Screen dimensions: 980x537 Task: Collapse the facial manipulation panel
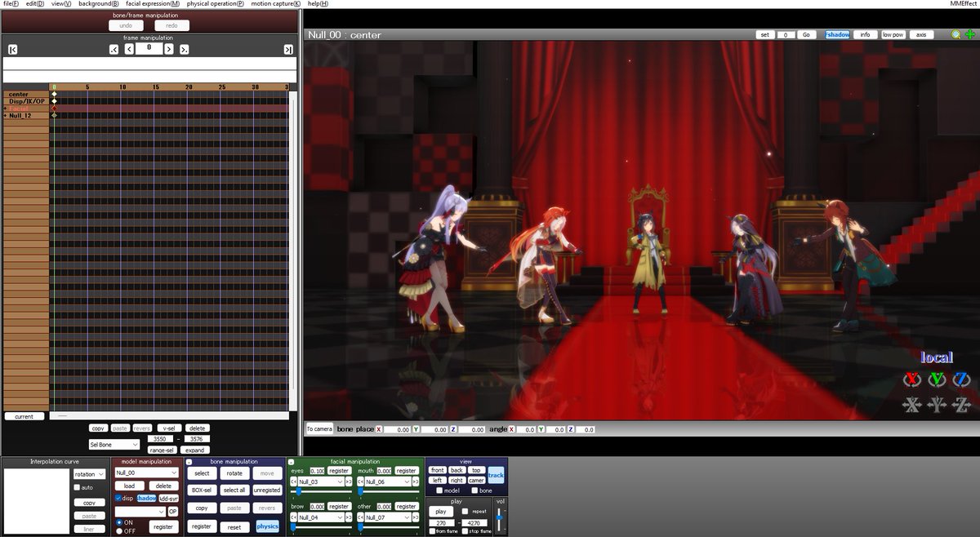290,462
